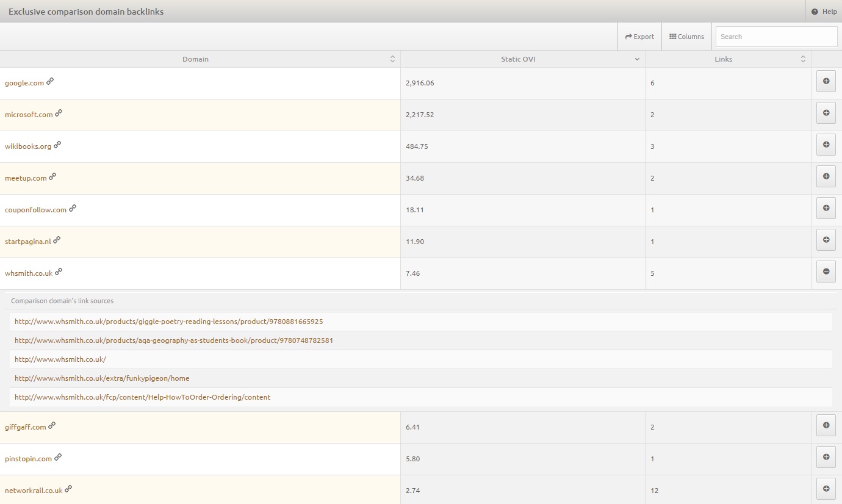Expand the wikibooks.org row
The width and height of the screenshot is (842, 504).
[x=826, y=145]
